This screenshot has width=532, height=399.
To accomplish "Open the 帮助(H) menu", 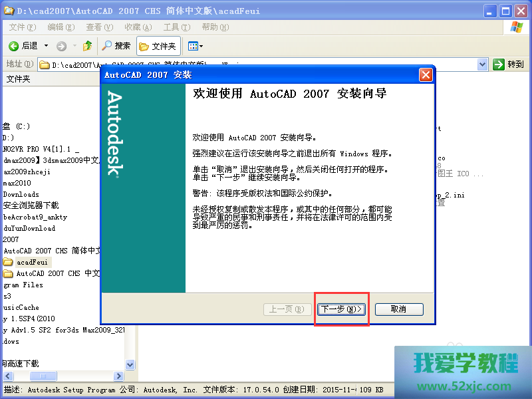I will pos(214,27).
